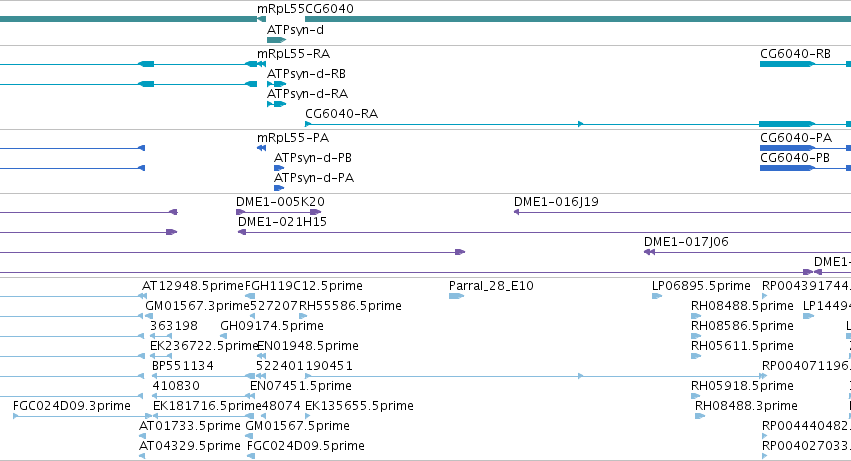Click the DME1-017J06 clone label

[x=686, y=242]
